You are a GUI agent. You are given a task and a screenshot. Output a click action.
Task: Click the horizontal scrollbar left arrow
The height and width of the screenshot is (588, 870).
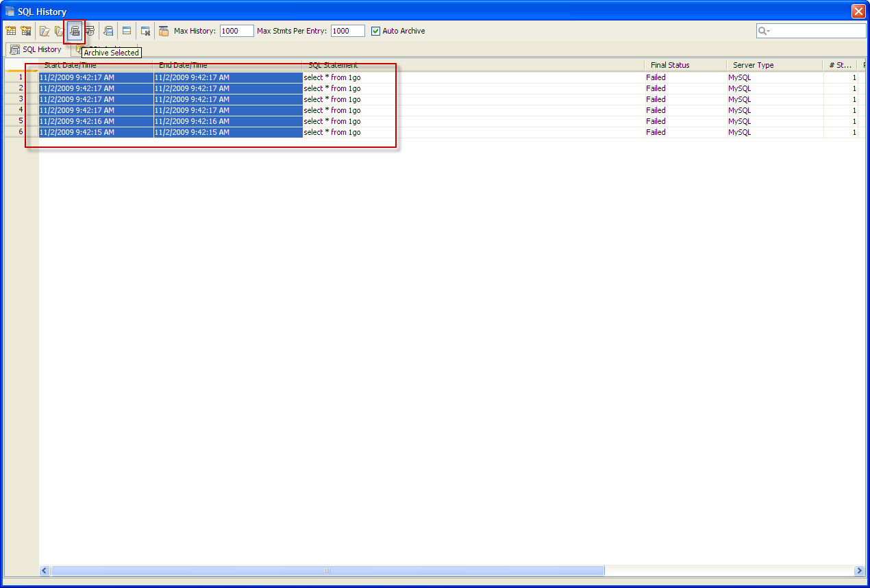tap(45, 570)
